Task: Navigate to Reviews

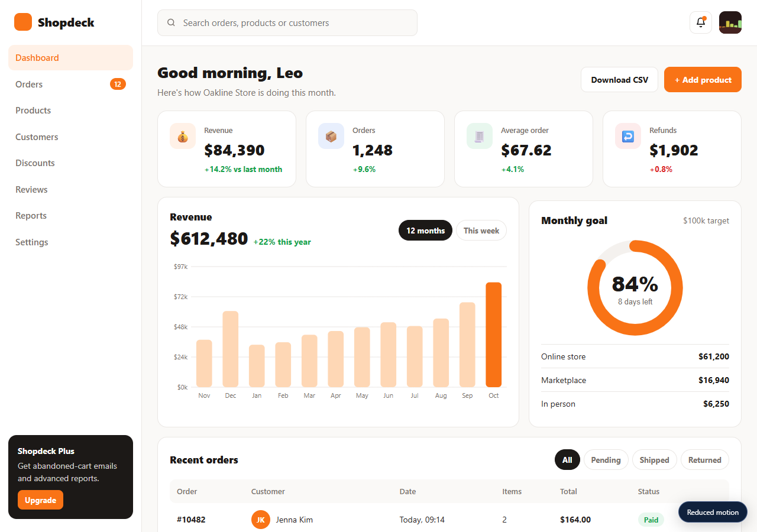Action: pyautogui.click(x=70, y=189)
